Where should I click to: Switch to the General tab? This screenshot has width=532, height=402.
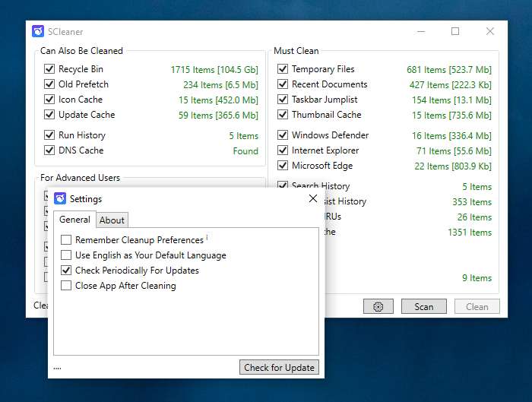[74, 220]
